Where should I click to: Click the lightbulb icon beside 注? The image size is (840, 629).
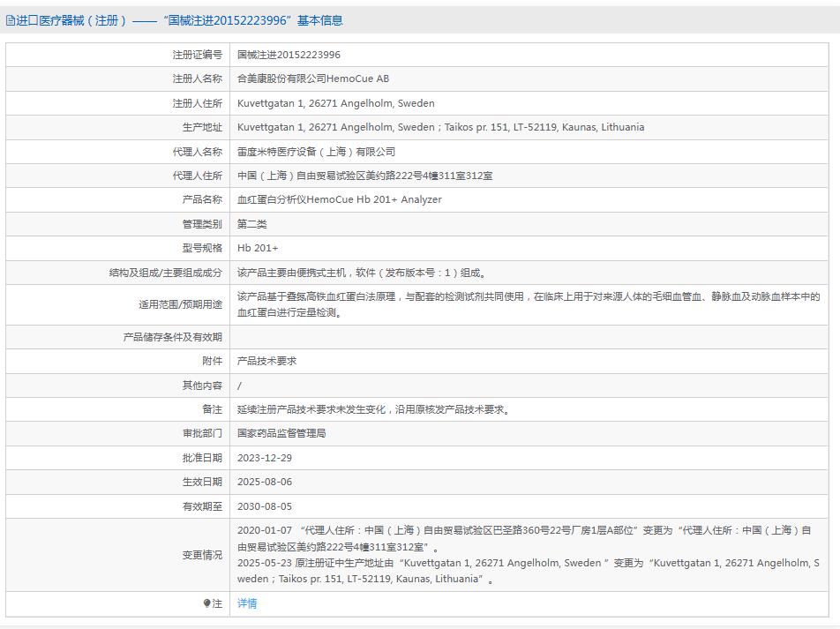(x=207, y=604)
